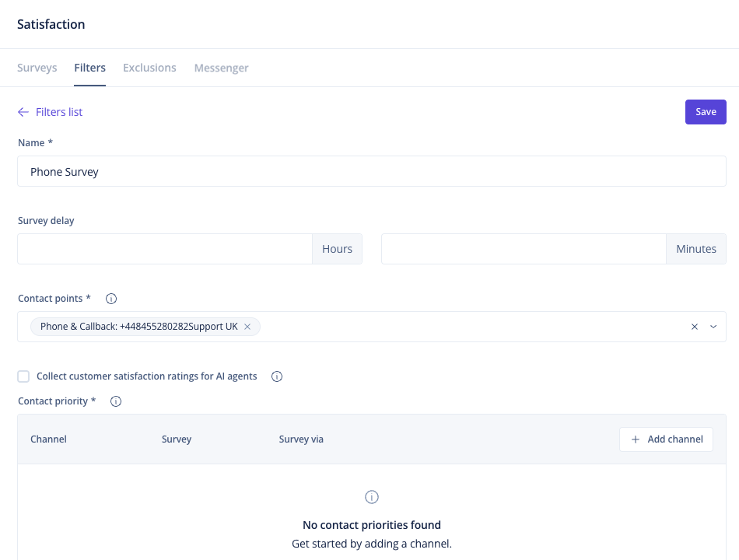Click the Channel column header

click(48, 439)
